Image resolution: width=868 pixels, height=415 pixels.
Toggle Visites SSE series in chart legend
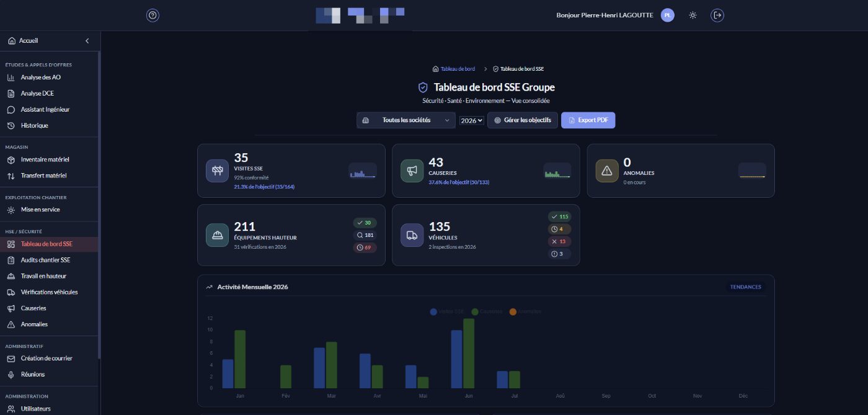coord(446,311)
